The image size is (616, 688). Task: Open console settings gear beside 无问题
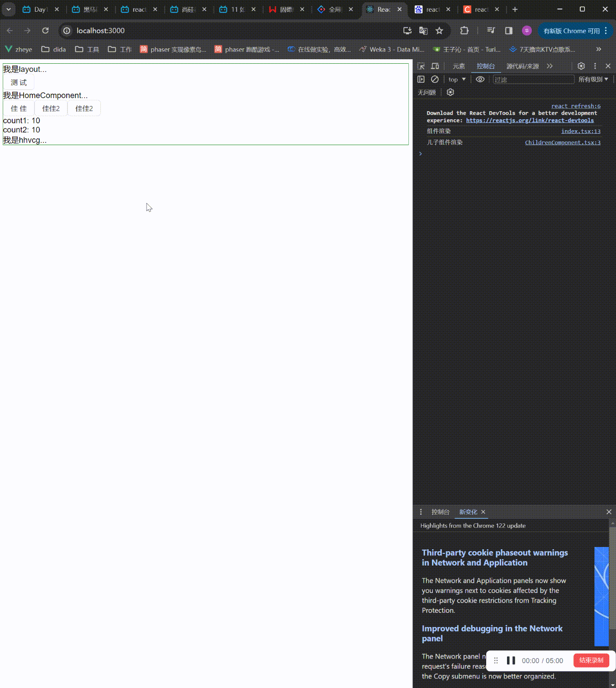[x=450, y=92]
